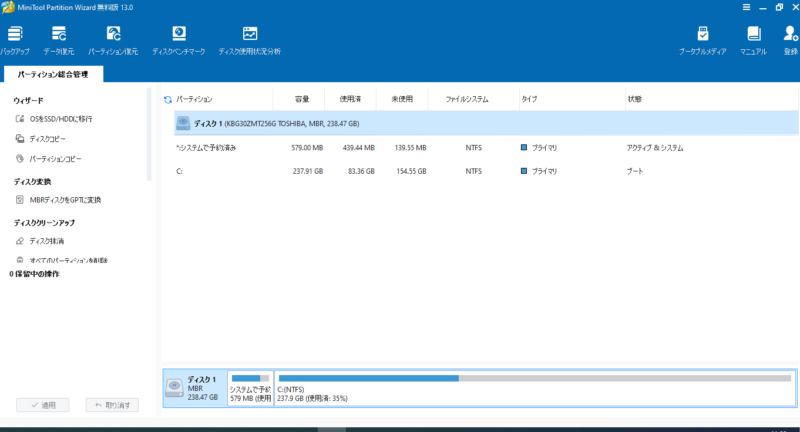This screenshot has height=432, width=800.
Task: Start the ディスクベンチマーク (Disk Benchmark) tool
Action: tap(178, 39)
